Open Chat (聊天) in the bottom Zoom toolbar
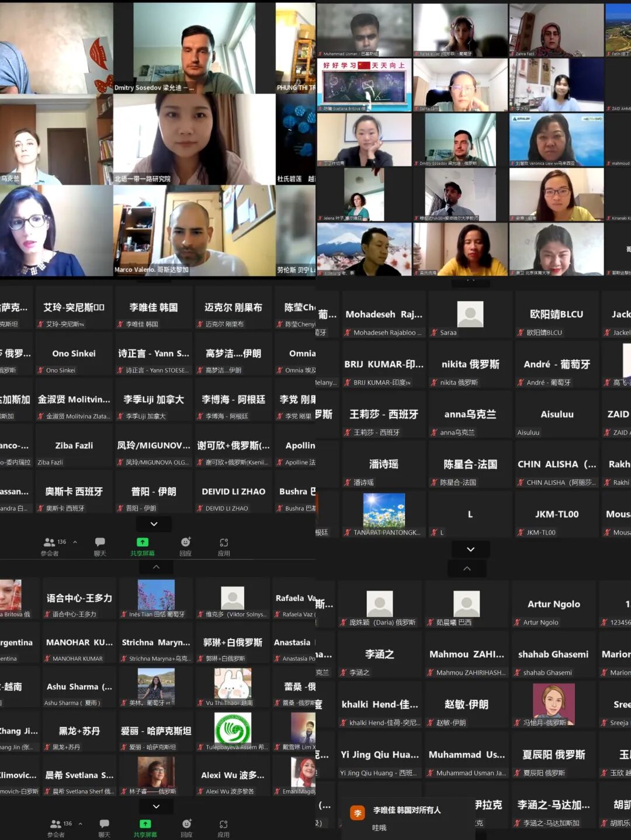Image resolution: width=631 pixels, height=840 pixels. pos(105,828)
